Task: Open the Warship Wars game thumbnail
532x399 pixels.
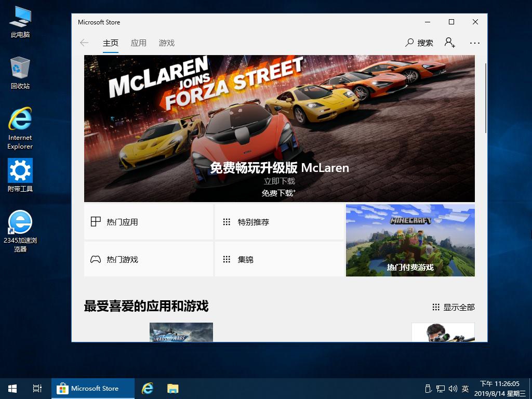Action: coord(181,332)
